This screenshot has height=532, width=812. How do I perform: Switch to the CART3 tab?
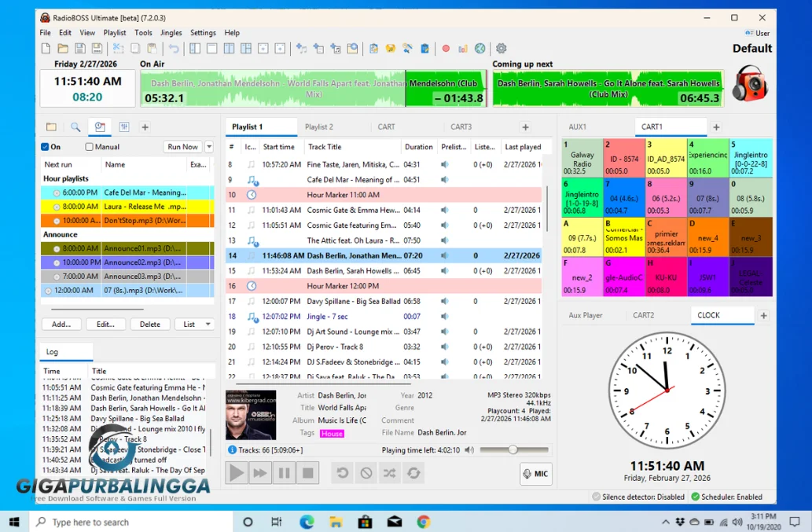(x=461, y=127)
